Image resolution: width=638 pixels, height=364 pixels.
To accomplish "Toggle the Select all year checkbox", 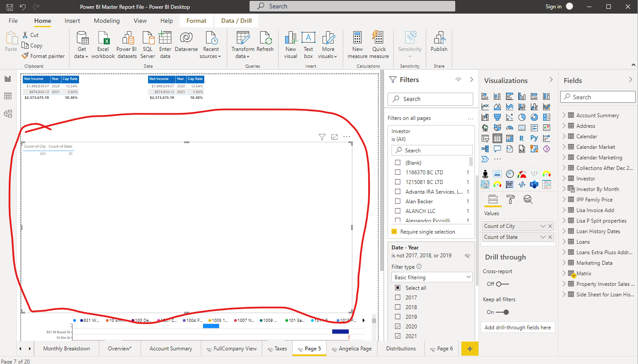I will pos(398,288).
